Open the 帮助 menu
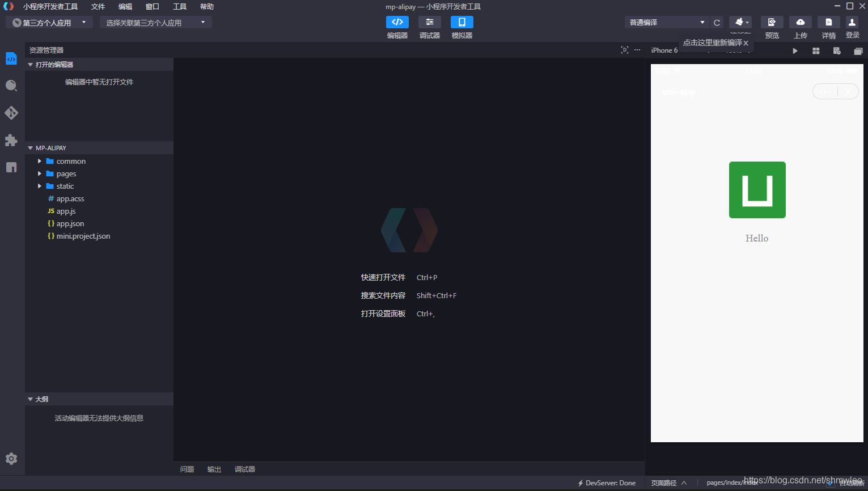 (x=207, y=7)
